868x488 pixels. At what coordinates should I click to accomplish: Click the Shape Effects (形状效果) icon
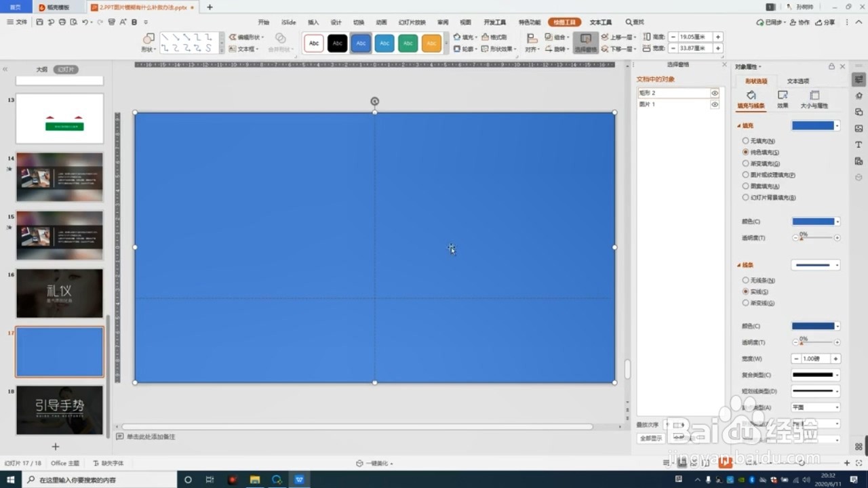pos(484,49)
